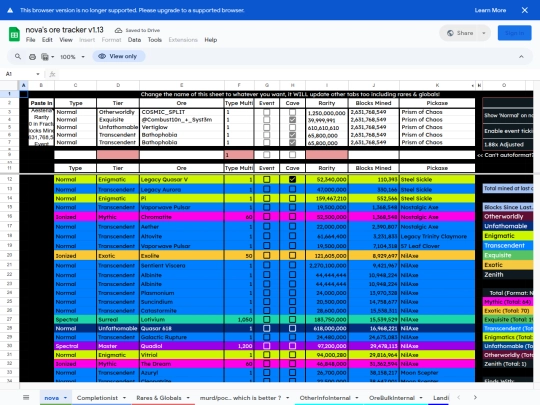Click the pink Rarity input cell in row 9
The image size is (540, 405).
click(327, 155)
